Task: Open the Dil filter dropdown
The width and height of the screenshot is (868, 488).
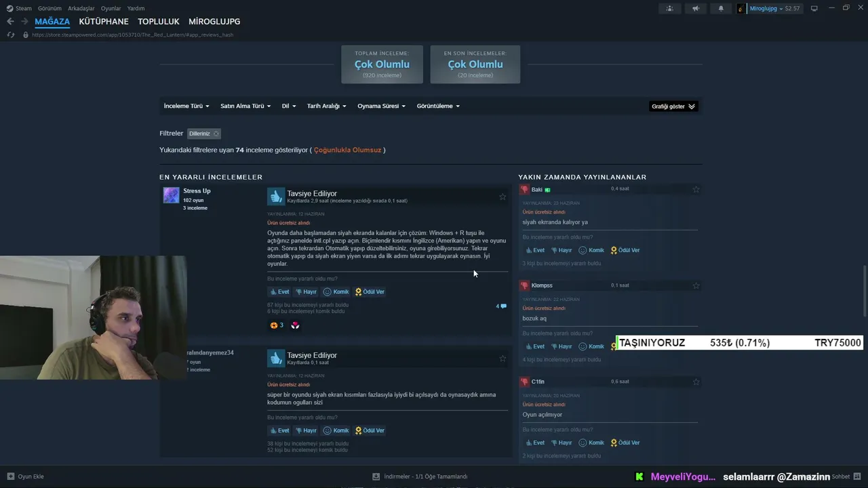Action: point(289,106)
